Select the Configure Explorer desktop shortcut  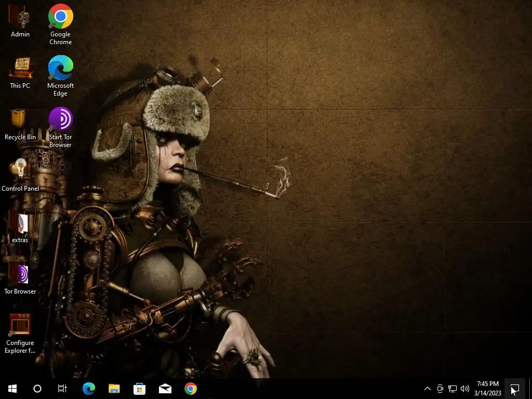pyautogui.click(x=20, y=334)
